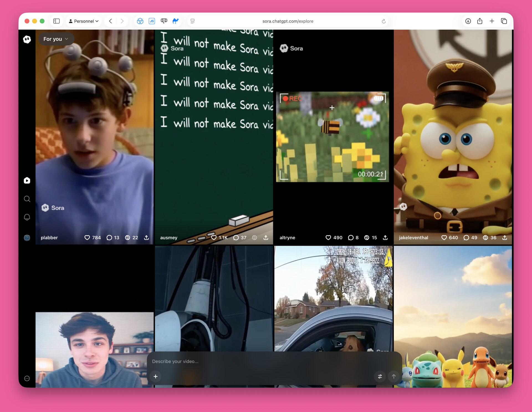Remix jakeleventhal's video icon

click(485, 238)
